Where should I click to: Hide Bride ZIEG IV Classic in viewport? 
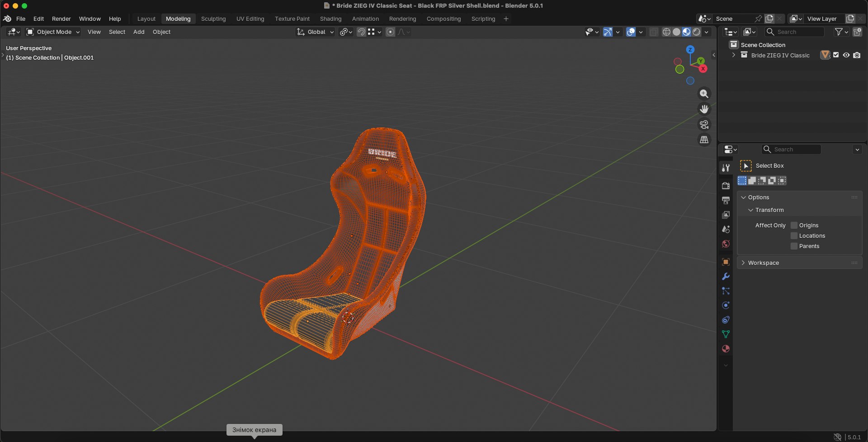click(x=846, y=55)
